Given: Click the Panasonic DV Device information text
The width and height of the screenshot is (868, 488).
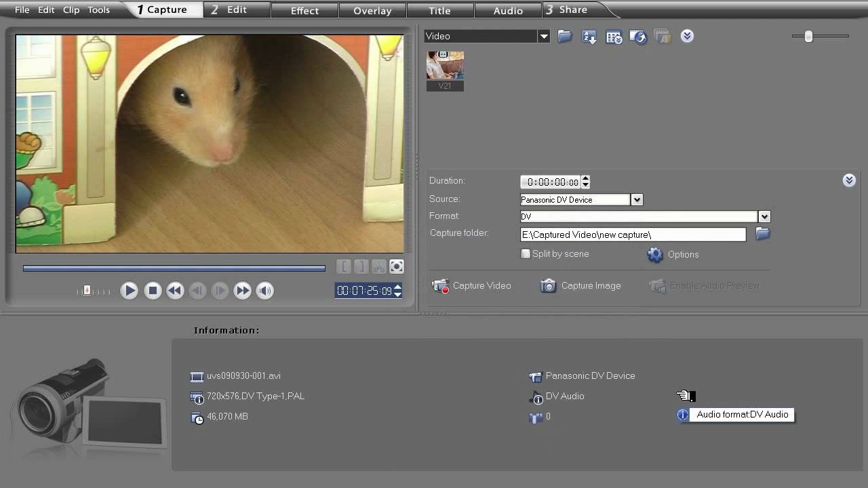Looking at the screenshot, I should click(x=590, y=376).
